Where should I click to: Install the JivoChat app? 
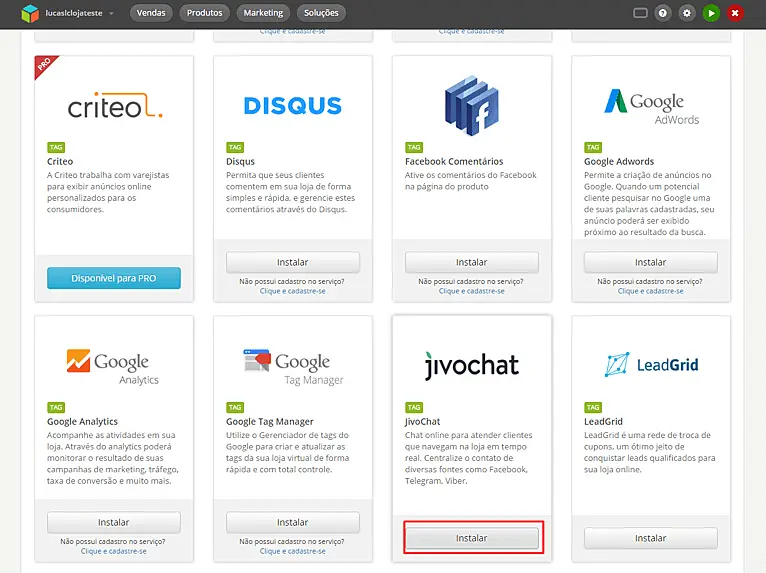point(471,538)
